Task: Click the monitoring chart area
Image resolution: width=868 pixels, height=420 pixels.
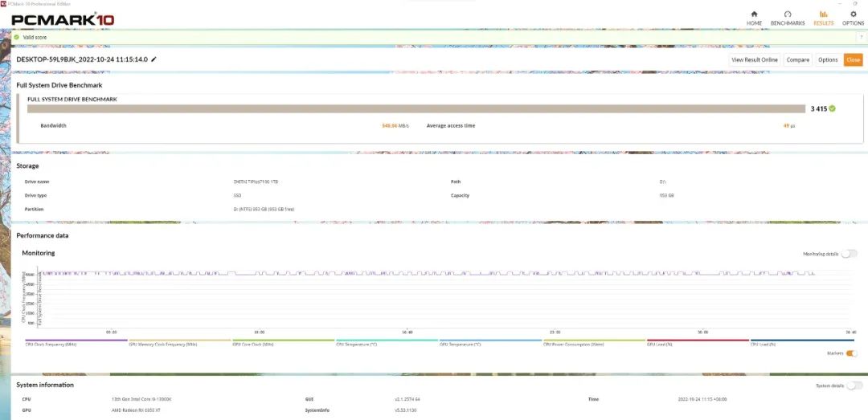Action: [445, 298]
